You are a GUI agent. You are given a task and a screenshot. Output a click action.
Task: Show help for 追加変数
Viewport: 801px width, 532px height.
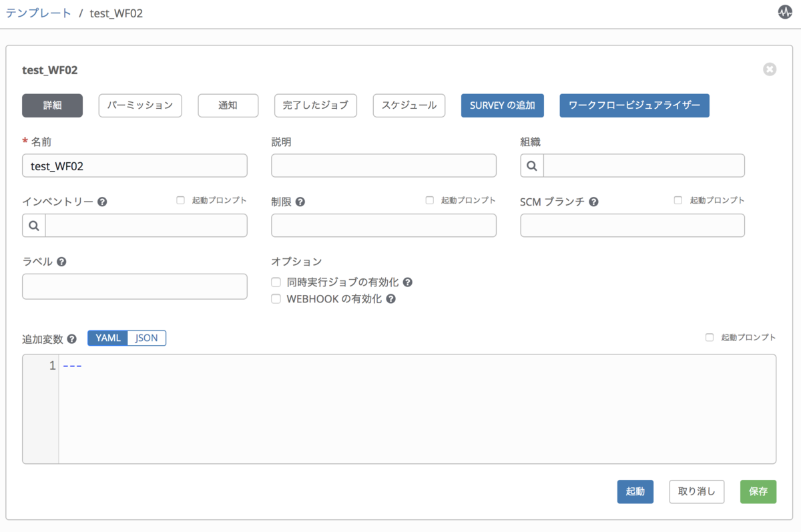click(x=72, y=339)
